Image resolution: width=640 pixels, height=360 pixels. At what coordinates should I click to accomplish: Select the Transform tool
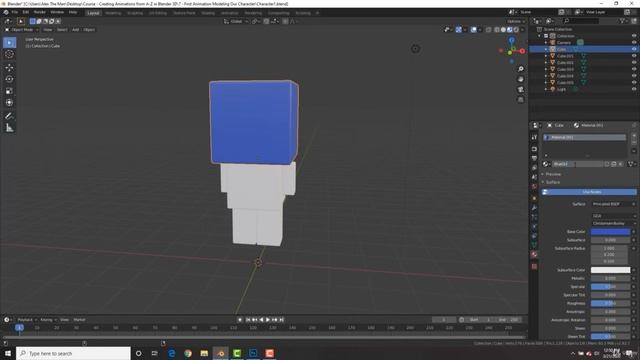pyautogui.click(x=9, y=103)
